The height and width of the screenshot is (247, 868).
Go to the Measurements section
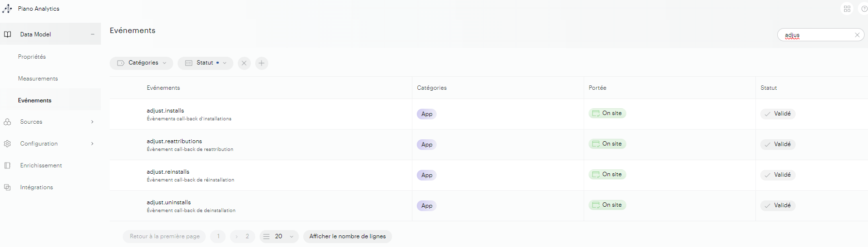coord(38,79)
